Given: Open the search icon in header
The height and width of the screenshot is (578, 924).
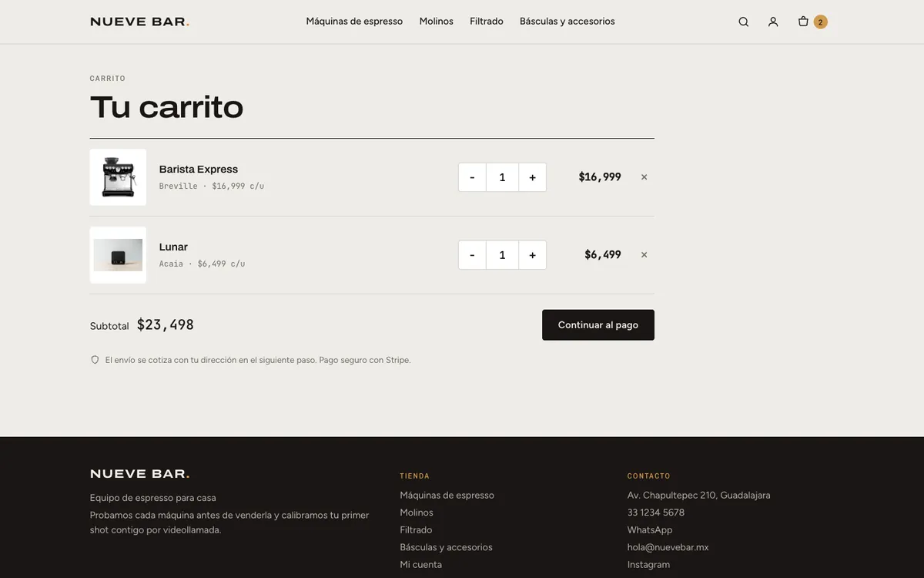Looking at the screenshot, I should (x=743, y=22).
